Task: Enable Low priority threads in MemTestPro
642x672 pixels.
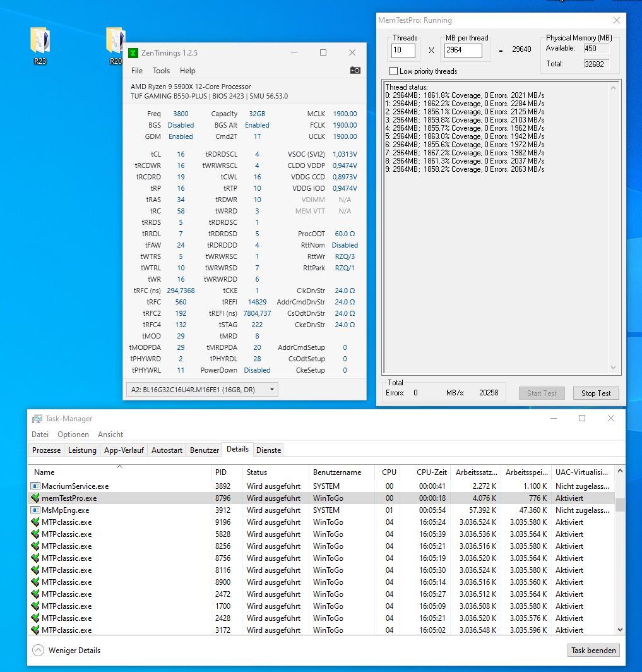Action: 393,71
